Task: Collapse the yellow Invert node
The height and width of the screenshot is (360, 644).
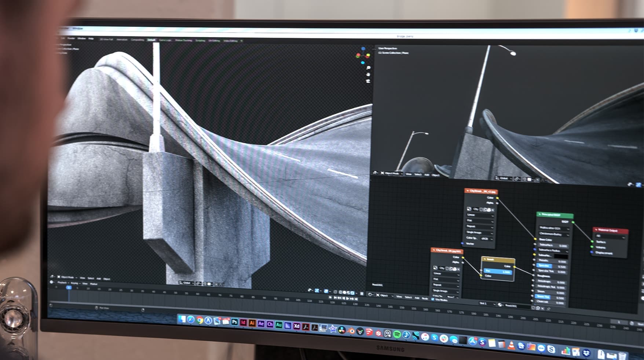Action: click(x=485, y=259)
